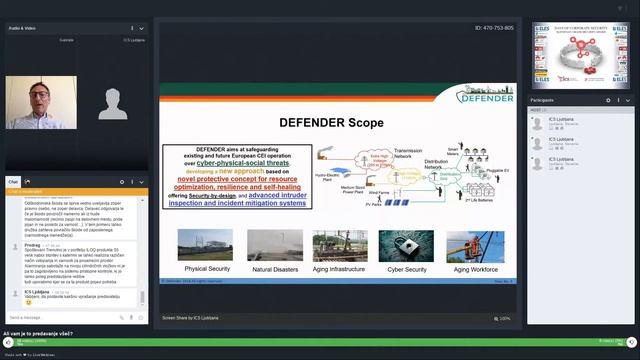
Task: Click Predrag's avatar in chat
Action: [x=16, y=247]
